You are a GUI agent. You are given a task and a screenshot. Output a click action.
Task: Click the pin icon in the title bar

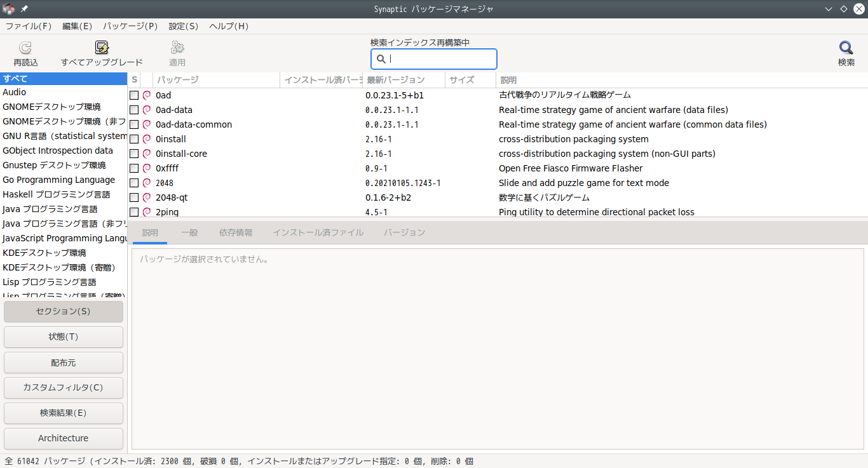(x=24, y=9)
